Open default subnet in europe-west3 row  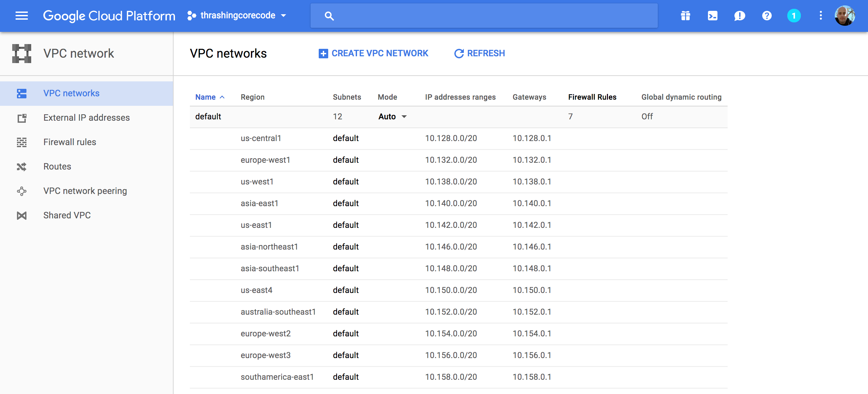(x=346, y=355)
